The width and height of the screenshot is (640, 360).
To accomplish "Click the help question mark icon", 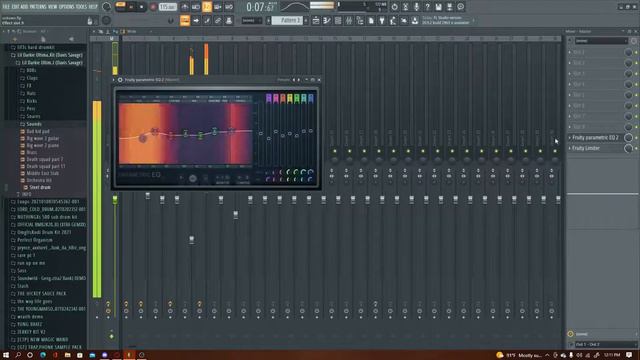I will pos(427,7).
